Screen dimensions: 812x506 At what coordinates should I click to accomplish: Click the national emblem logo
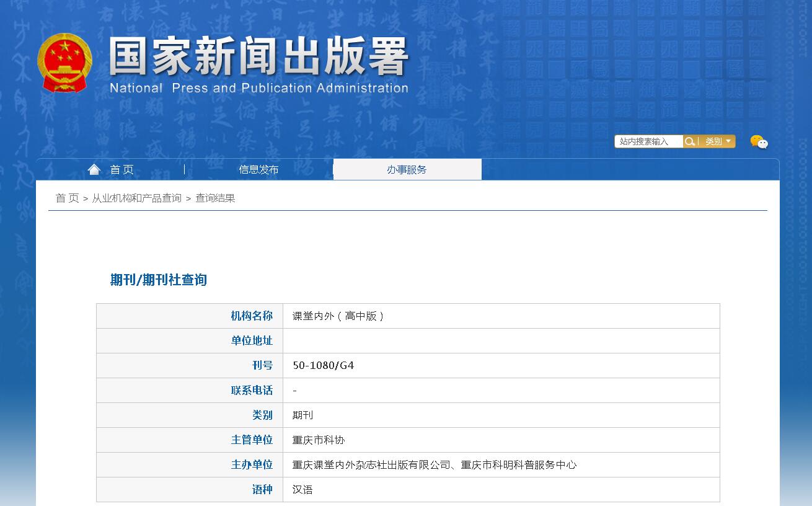[64, 63]
